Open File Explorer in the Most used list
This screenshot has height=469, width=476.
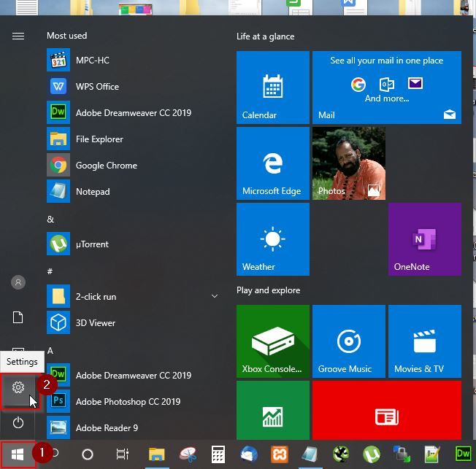pos(134,139)
